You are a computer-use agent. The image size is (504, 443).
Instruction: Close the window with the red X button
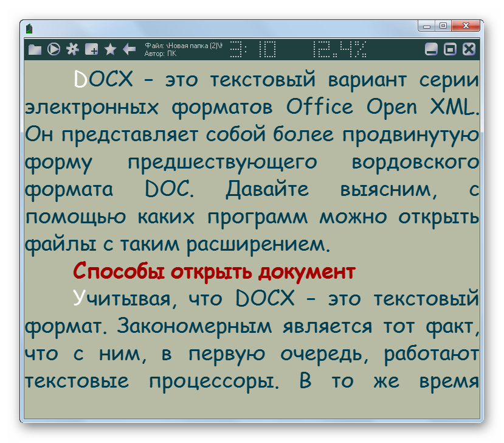click(466, 26)
